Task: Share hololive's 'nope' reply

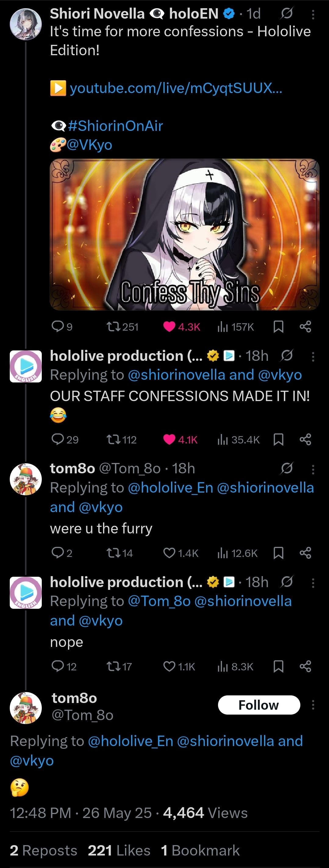Action: [x=305, y=666]
